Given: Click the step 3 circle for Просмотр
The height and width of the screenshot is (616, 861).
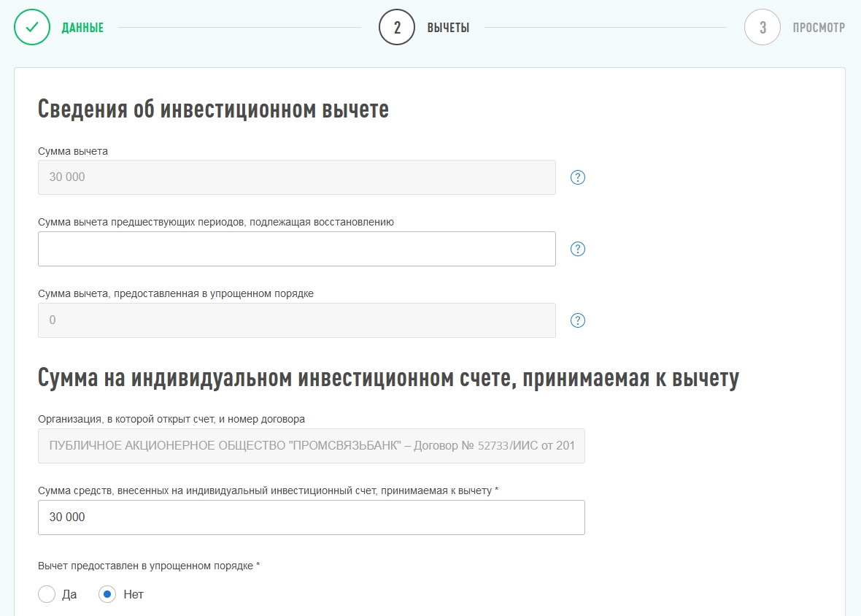Looking at the screenshot, I should click(x=762, y=27).
